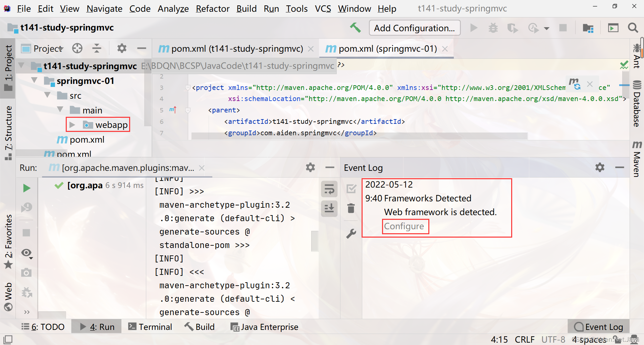Click the Clear all trash icon in Event Log
Screen dimensions: 644x345
(x=351, y=208)
